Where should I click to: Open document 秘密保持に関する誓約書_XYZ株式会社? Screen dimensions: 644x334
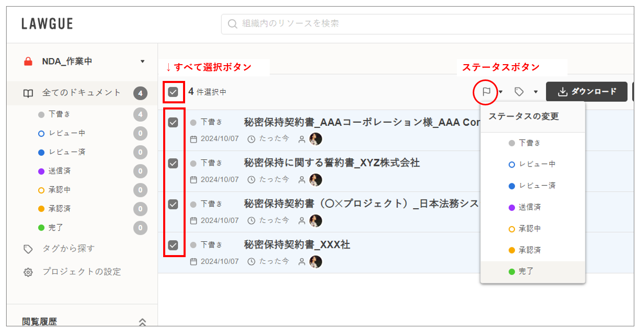tap(331, 163)
